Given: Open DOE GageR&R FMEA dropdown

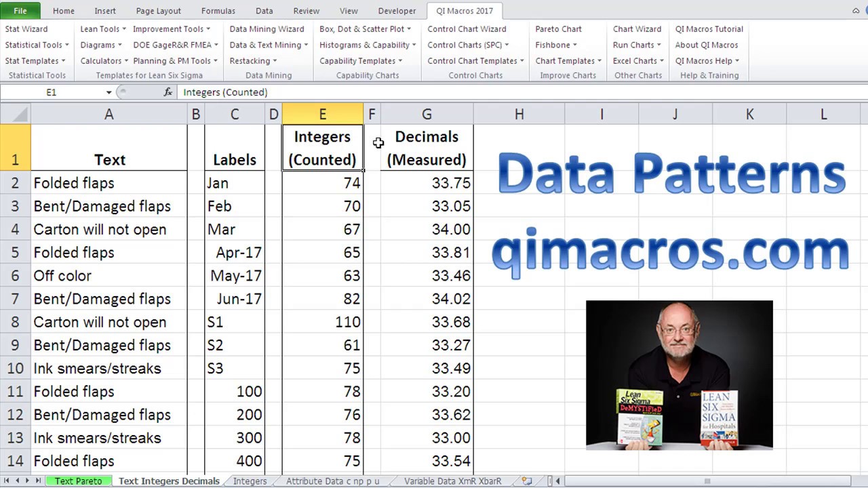Looking at the screenshot, I should pyautogui.click(x=176, y=45).
